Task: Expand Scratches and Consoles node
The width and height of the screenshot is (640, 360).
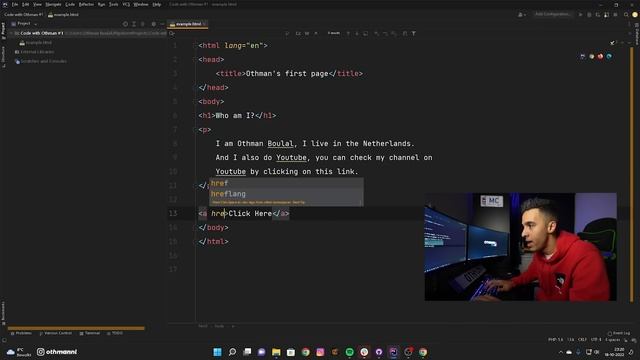Action: pyautogui.click(x=12, y=61)
